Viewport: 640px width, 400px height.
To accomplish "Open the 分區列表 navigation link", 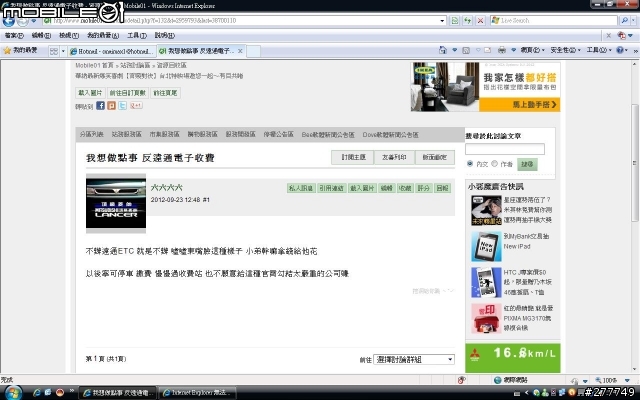I will (91, 134).
